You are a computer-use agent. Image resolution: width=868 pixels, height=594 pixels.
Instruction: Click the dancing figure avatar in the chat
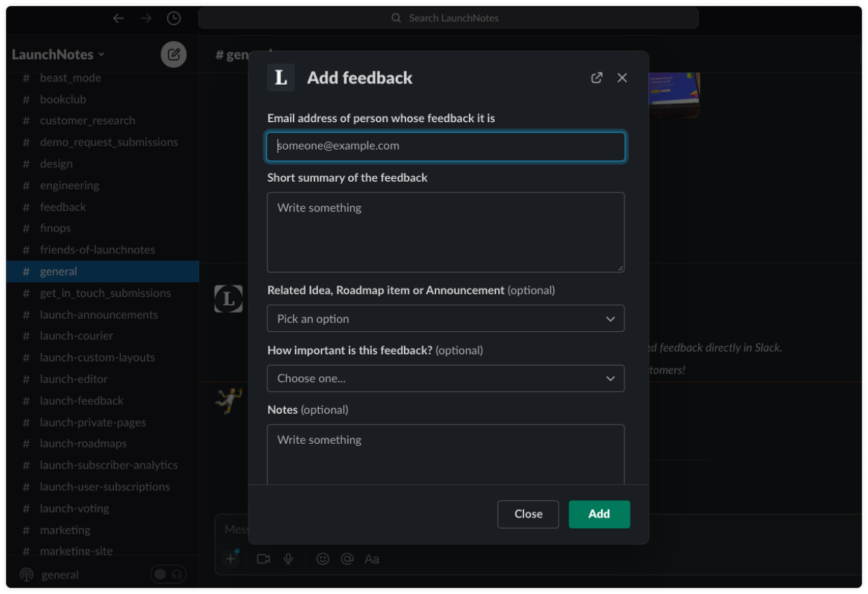click(x=229, y=401)
